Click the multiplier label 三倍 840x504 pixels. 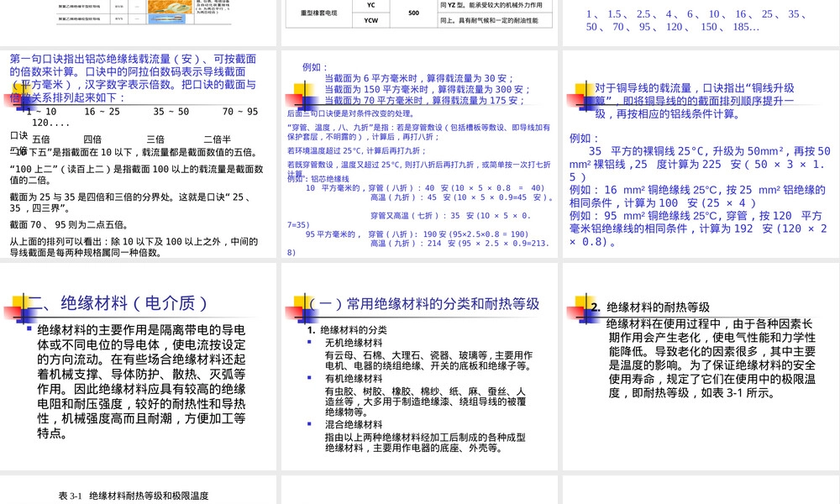(155, 139)
